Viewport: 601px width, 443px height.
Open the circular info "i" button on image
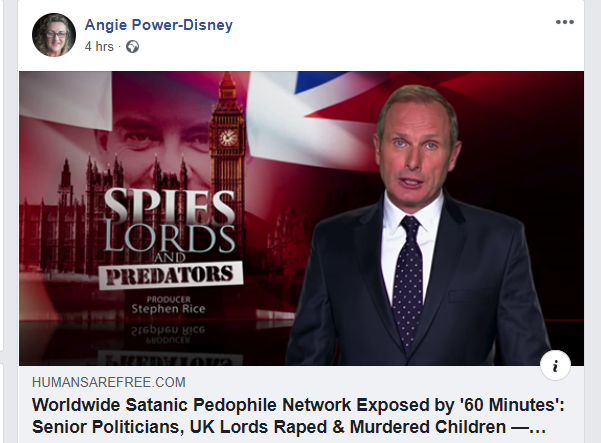pos(555,365)
